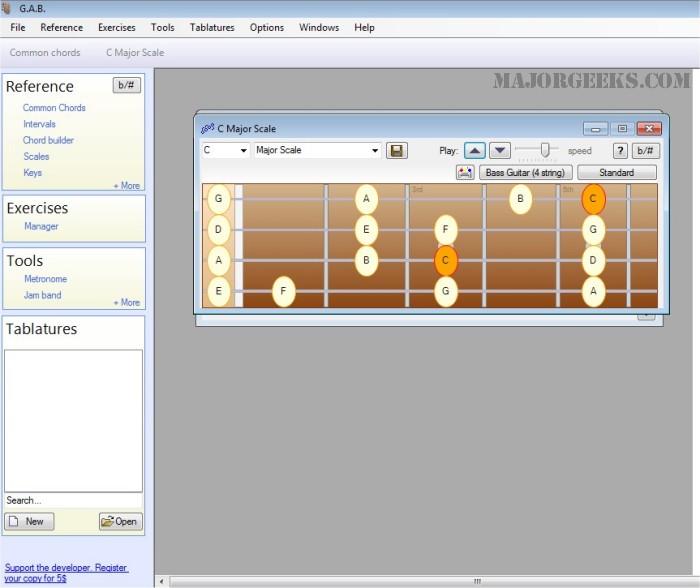
Task: Open the File menu
Action: 18,28
